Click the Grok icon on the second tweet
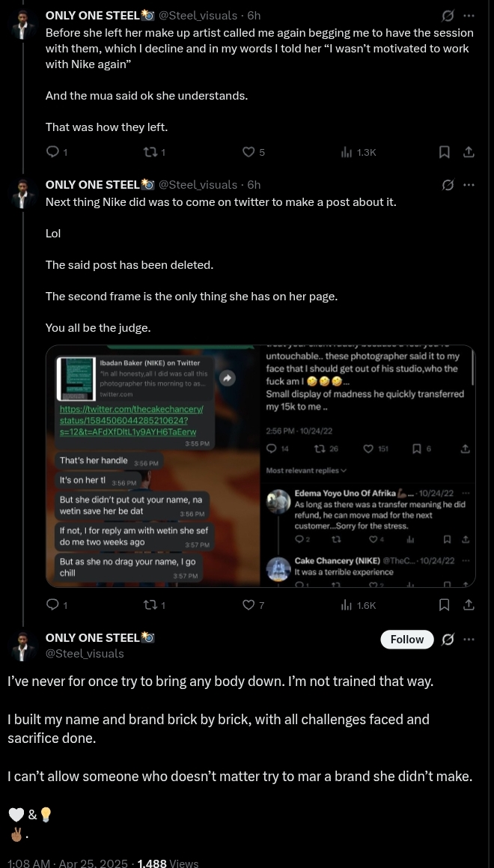 448,185
